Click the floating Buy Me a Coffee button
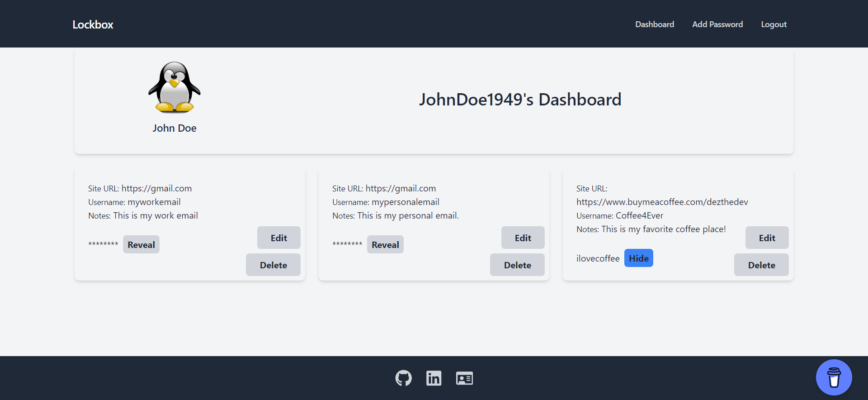The width and height of the screenshot is (868, 400). click(x=834, y=377)
